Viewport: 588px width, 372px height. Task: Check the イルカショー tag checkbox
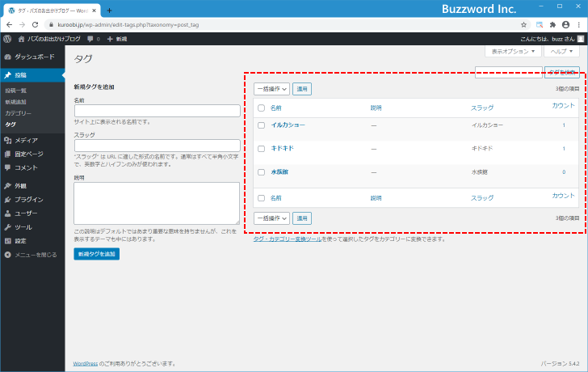coord(261,125)
